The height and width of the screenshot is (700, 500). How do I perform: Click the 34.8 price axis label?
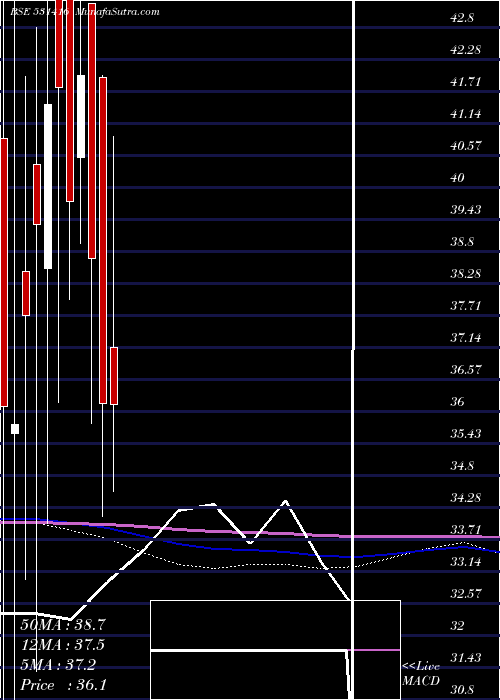click(x=462, y=466)
